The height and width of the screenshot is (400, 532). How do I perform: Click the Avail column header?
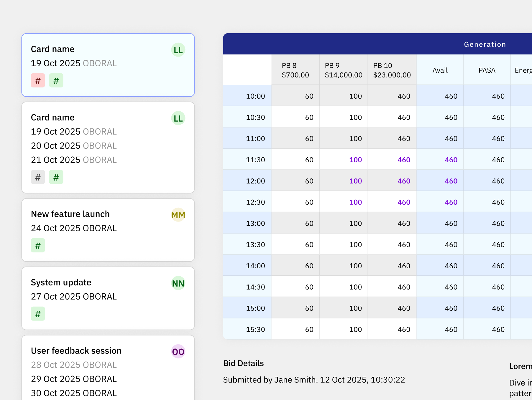[440, 70]
